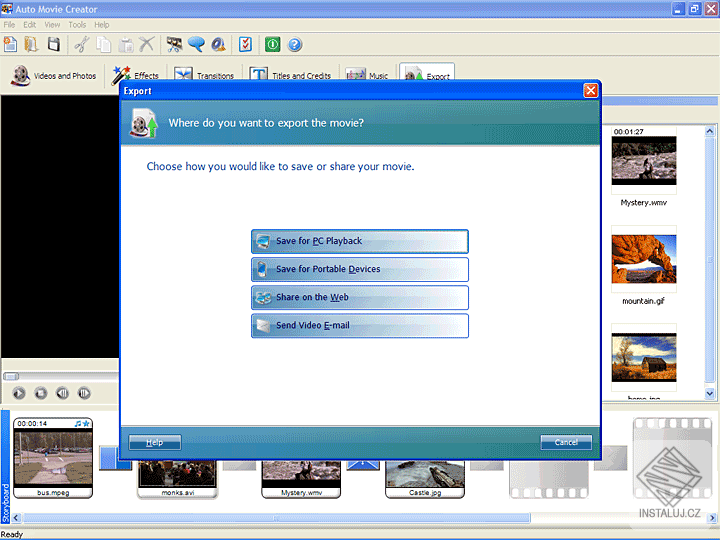Select the mountain.gif thumbnail in media library
720x540 pixels.
(644, 259)
